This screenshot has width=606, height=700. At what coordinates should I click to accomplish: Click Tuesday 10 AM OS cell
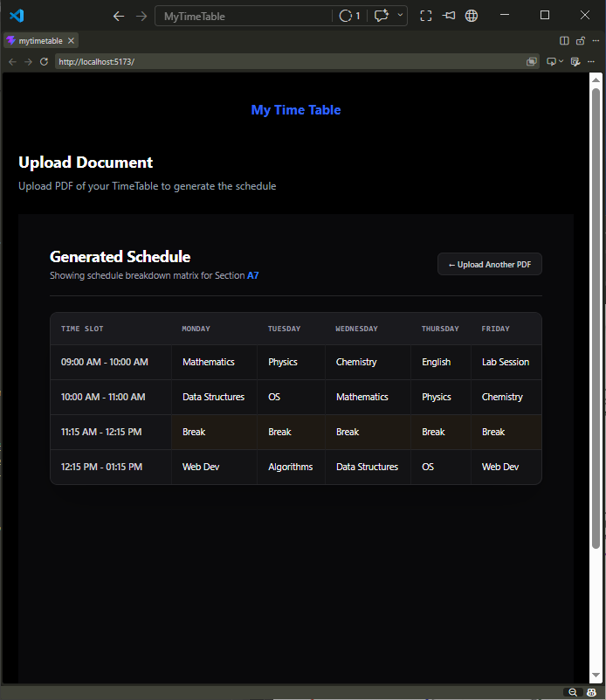point(291,397)
